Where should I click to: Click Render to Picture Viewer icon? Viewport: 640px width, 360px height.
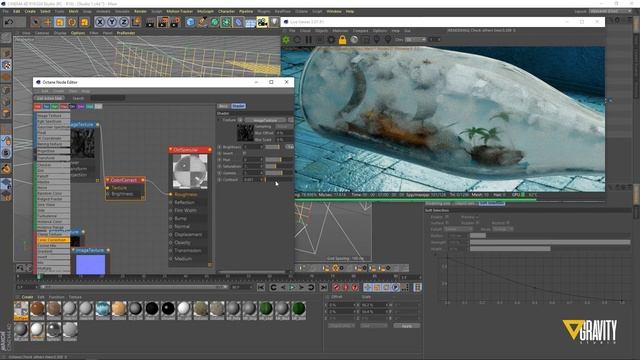162,22
